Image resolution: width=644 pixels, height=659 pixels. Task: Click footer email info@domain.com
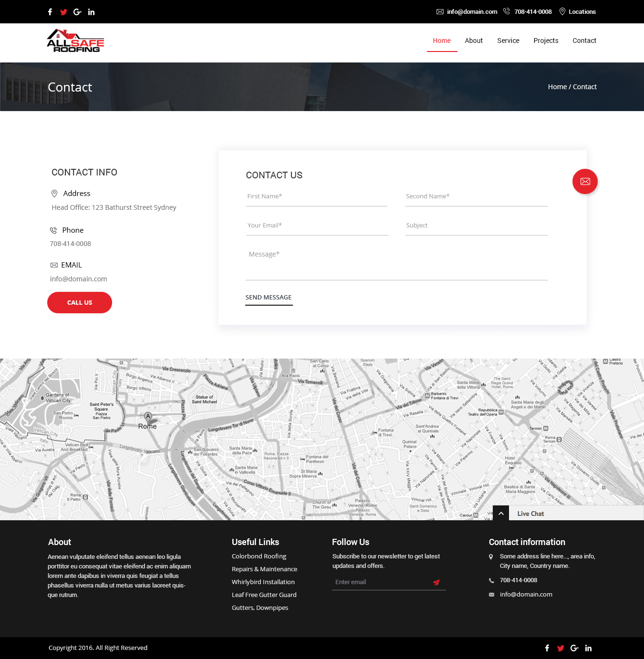coord(526,595)
